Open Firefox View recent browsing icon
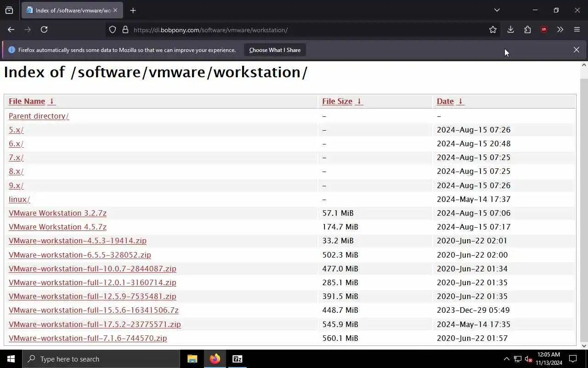The image size is (588, 368). tap(9, 10)
